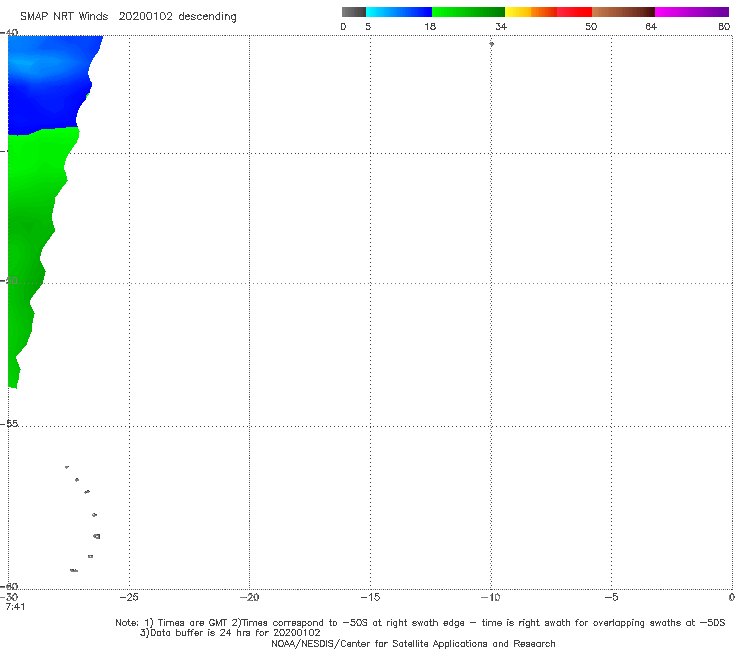Pick the magenta-purple colorbar segment
This screenshot has width=740, height=650.
pos(692,12)
